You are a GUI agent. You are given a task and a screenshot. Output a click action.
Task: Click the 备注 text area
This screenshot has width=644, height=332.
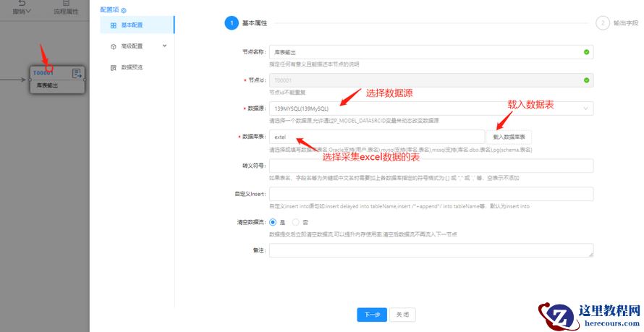[431, 250]
